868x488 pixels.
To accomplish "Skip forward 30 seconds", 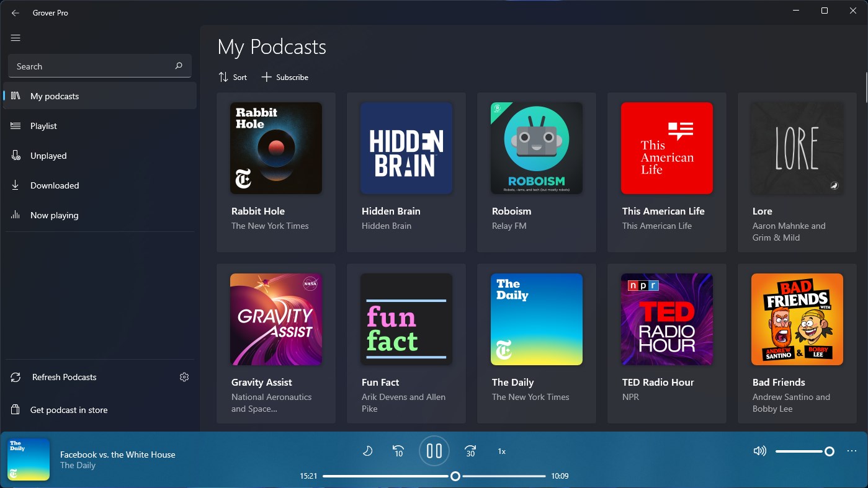I will tap(470, 451).
